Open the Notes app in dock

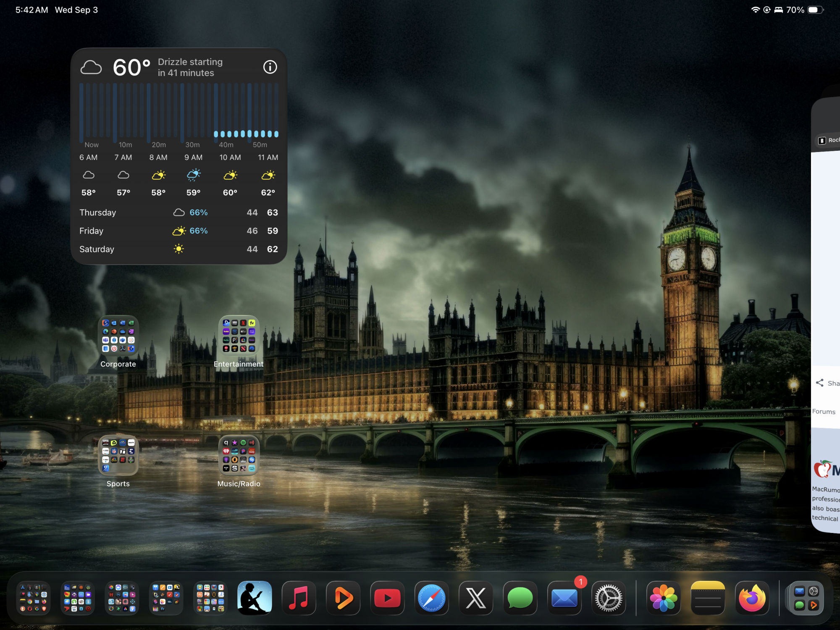708,598
